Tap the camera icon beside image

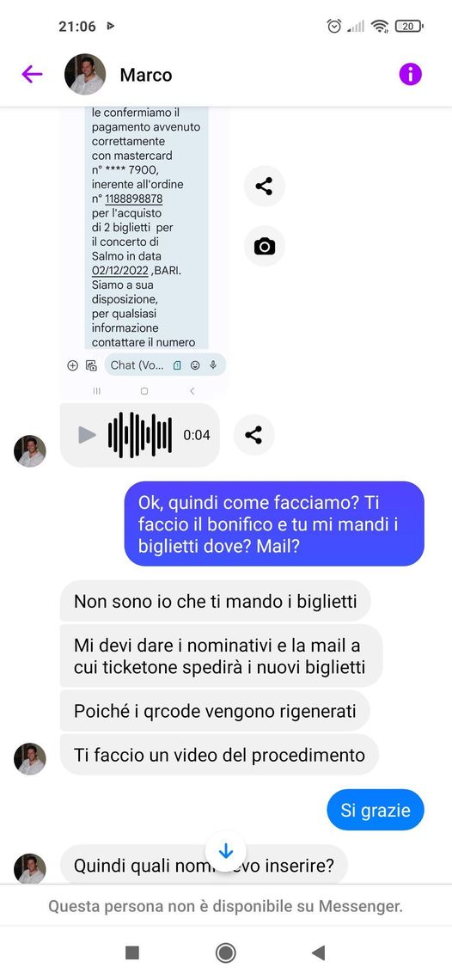(264, 246)
